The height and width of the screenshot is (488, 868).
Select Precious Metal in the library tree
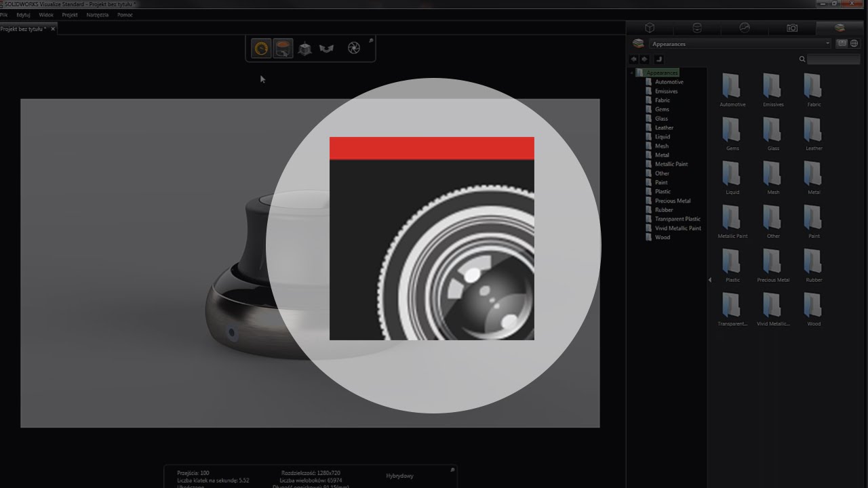pos(673,201)
